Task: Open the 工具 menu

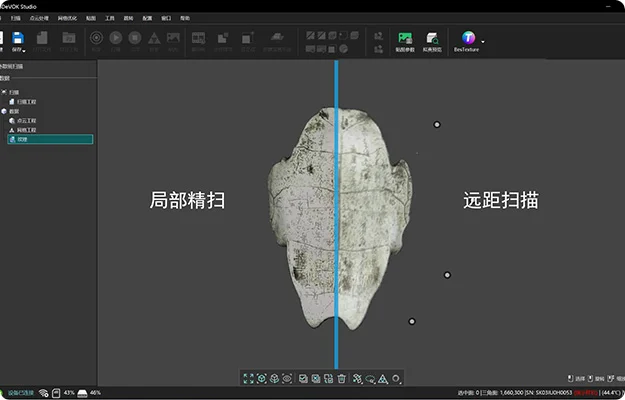Action: pos(110,18)
